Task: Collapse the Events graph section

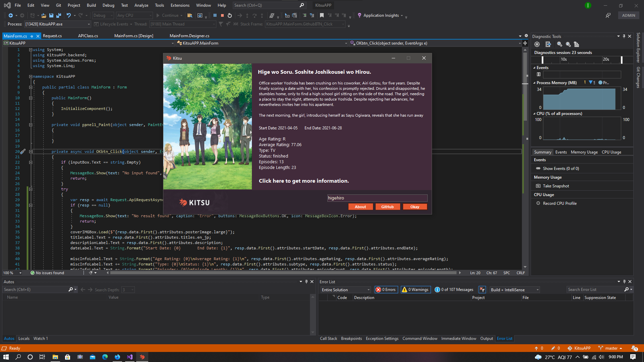Action: point(534,68)
